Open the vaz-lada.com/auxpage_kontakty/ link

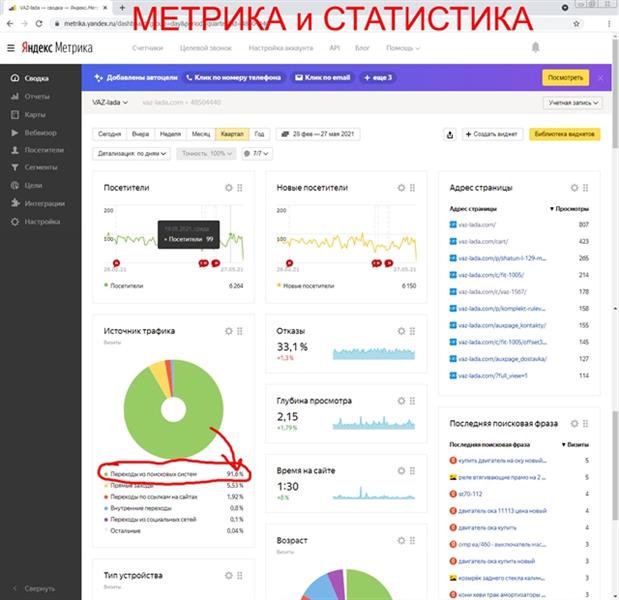click(502, 325)
